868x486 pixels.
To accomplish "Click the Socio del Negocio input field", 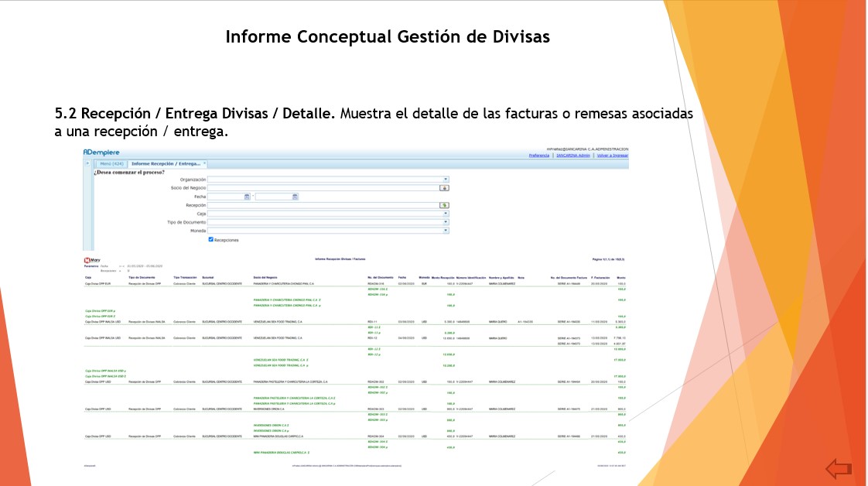I will 323,188.
